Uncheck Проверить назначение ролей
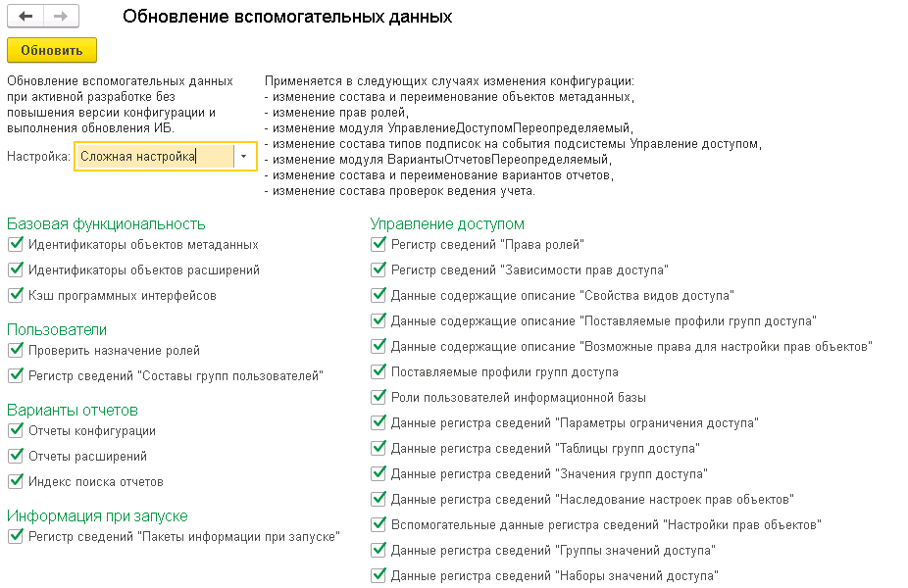This screenshot has width=908, height=588. pos(16,350)
